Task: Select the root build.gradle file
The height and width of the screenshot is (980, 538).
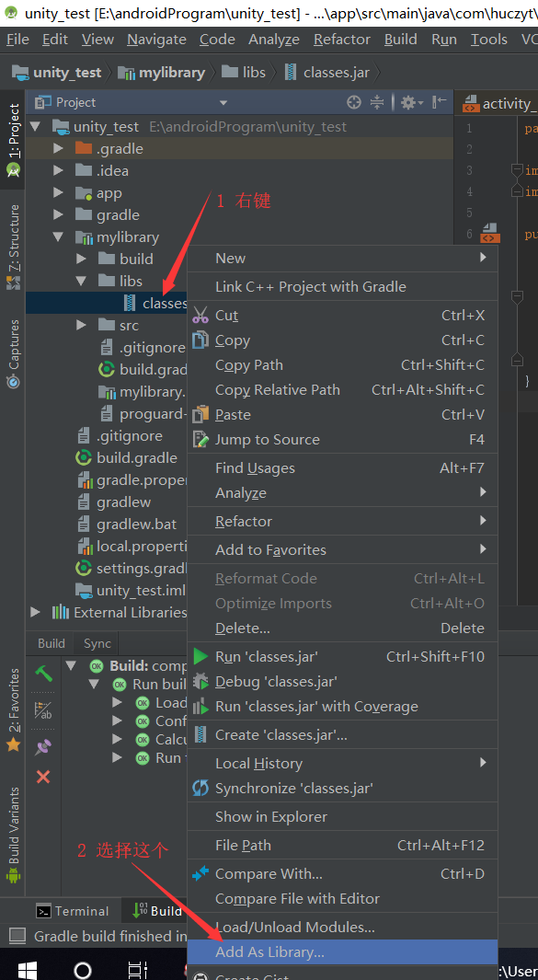Action: pyautogui.click(x=126, y=457)
